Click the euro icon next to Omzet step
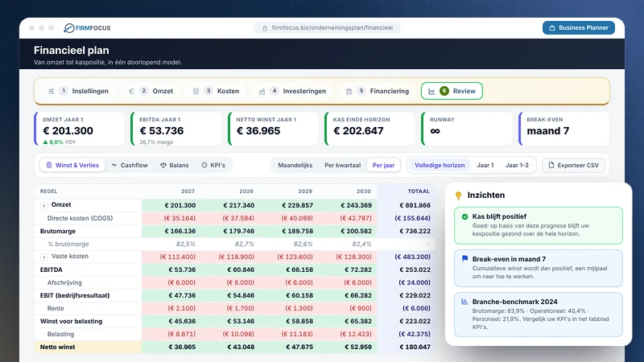 131,91
